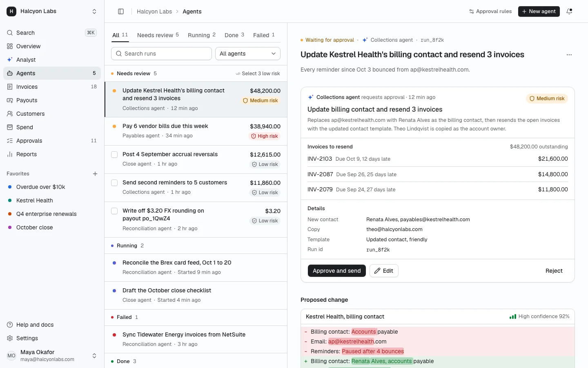The width and height of the screenshot is (588, 368).
Task: Open the Q4 enterprise renewals favorite
Action: pyautogui.click(x=52, y=214)
